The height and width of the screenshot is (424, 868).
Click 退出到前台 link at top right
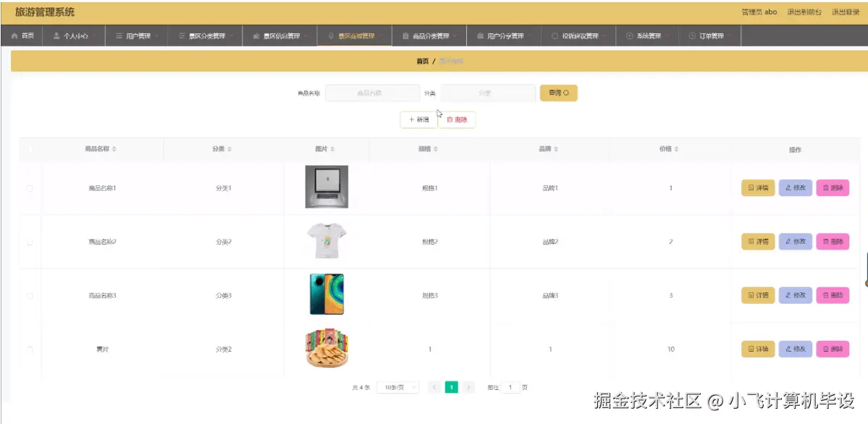(804, 12)
